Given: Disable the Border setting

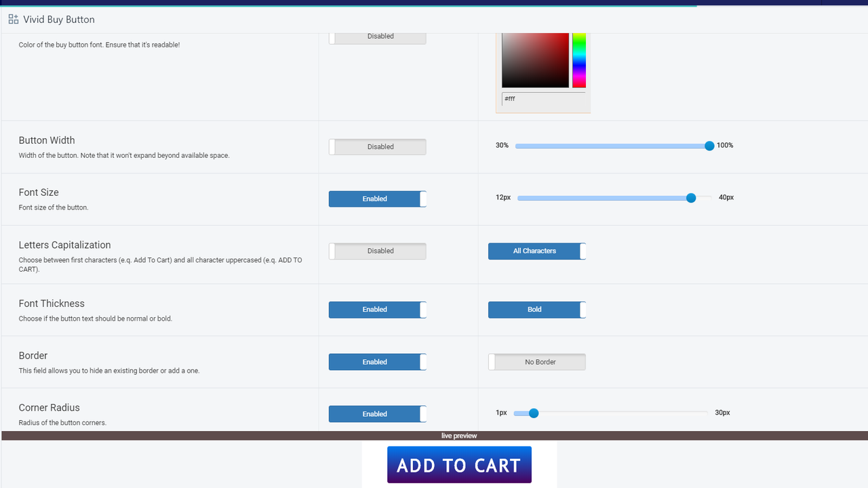Looking at the screenshot, I should (377, 361).
